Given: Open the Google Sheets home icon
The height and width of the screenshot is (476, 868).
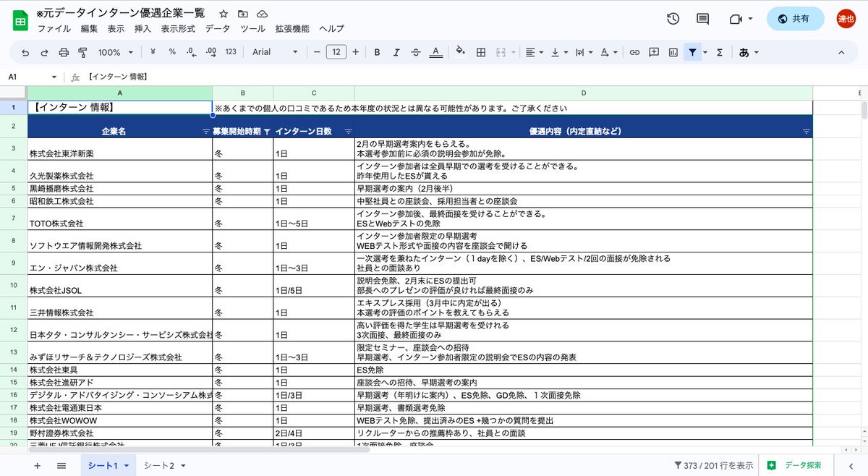Looking at the screenshot, I should coord(20,21).
